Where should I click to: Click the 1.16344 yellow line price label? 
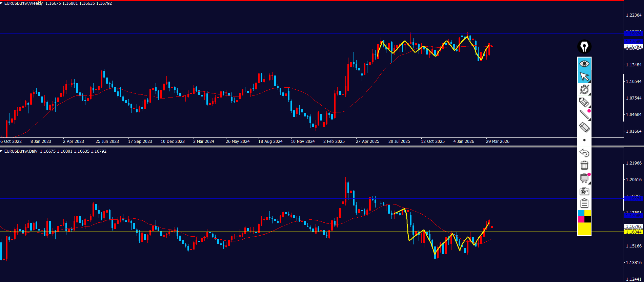click(x=633, y=232)
